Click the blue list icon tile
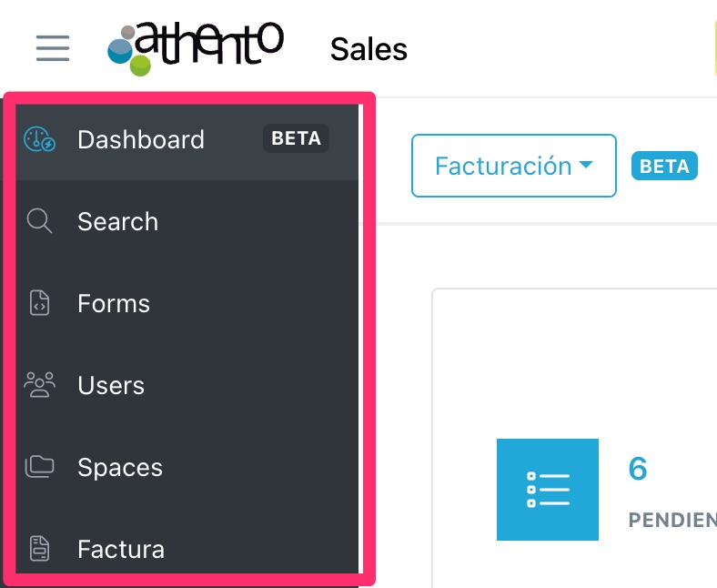 [x=548, y=490]
